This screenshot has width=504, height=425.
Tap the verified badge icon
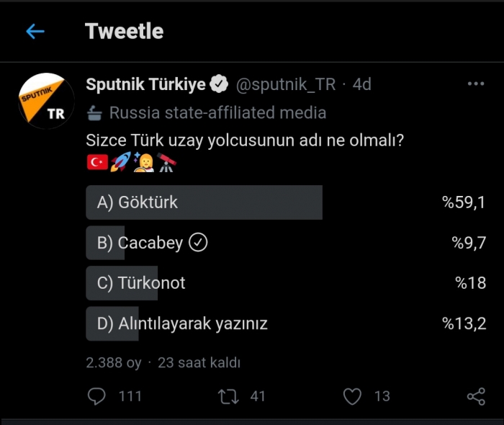coord(220,84)
